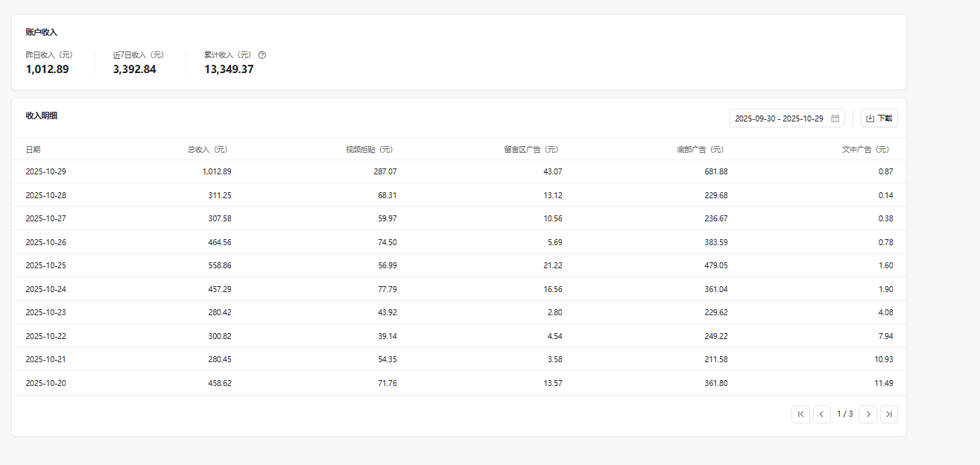Advance to the next page of results
The width and height of the screenshot is (980, 465).
[867, 414]
